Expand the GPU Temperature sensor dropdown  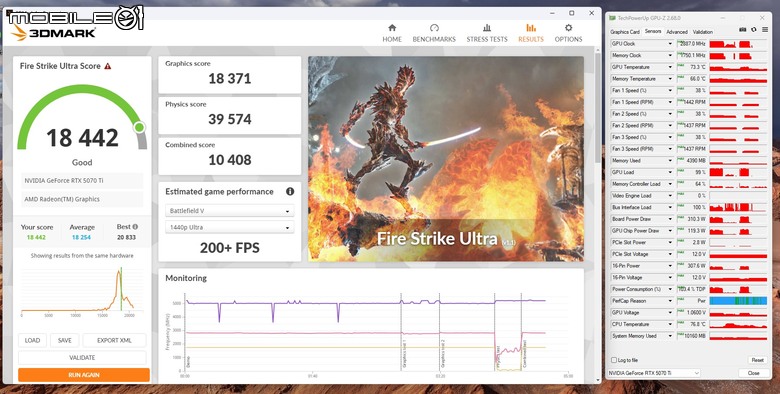click(x=670, y=67)
